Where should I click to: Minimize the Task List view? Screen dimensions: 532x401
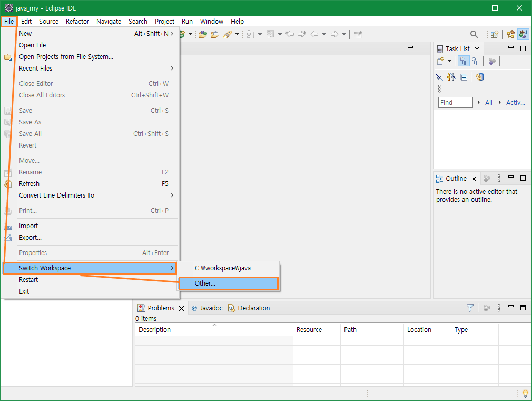(511, 48)
